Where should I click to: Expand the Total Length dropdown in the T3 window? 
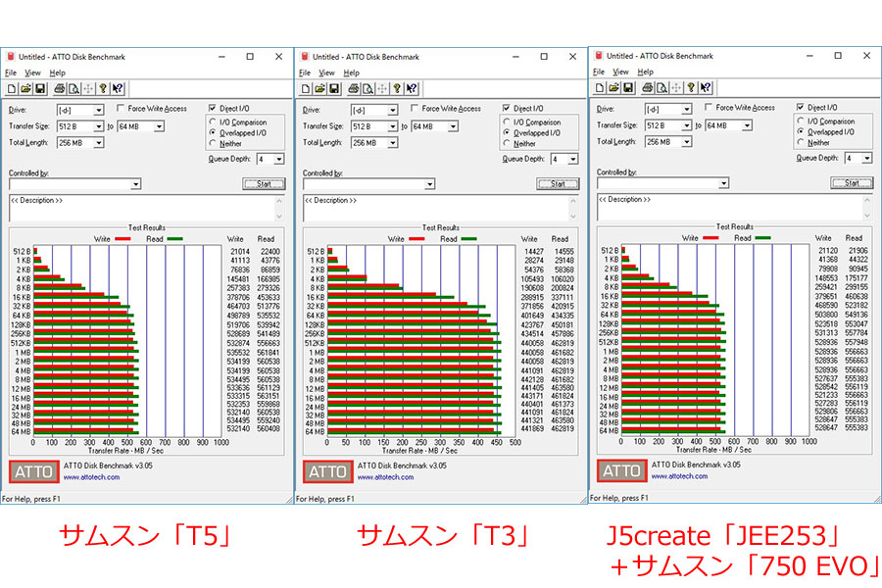coord(393,143)
